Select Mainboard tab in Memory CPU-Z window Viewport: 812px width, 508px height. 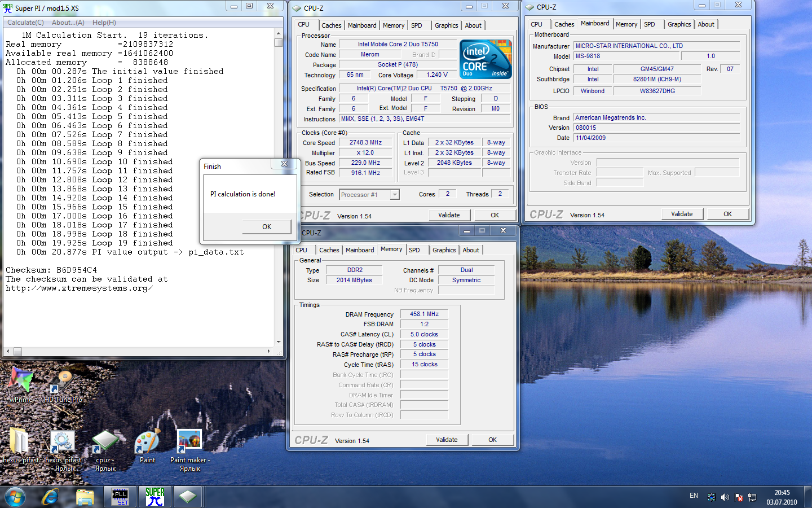pyautogui.click(x=360, y=250)
